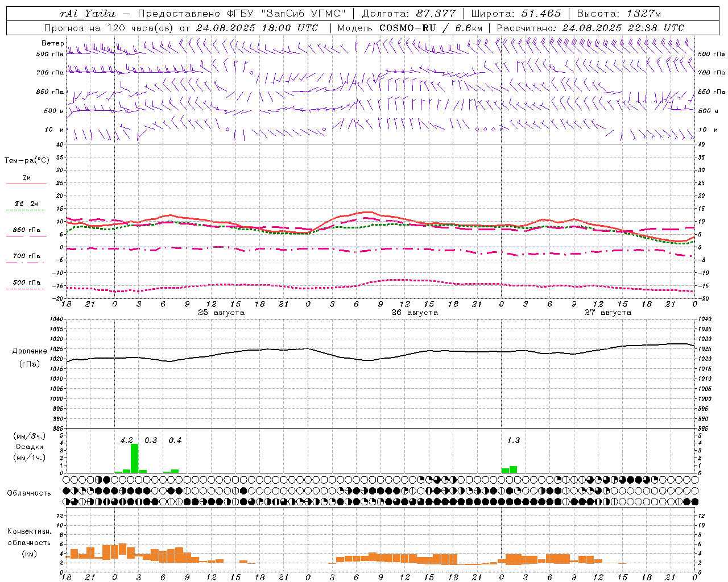728x582 pixels.
Task: Click the 26 августа date label
Action: (x=415, y=313)
